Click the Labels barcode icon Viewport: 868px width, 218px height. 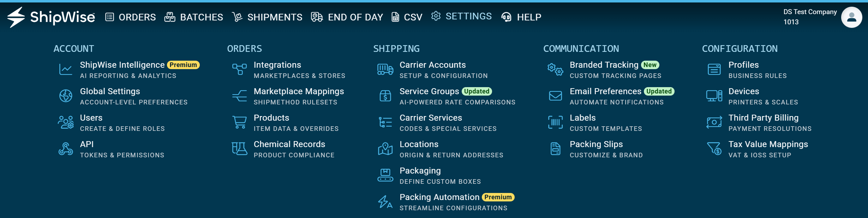pyautogui.click(x=555, y=122)
